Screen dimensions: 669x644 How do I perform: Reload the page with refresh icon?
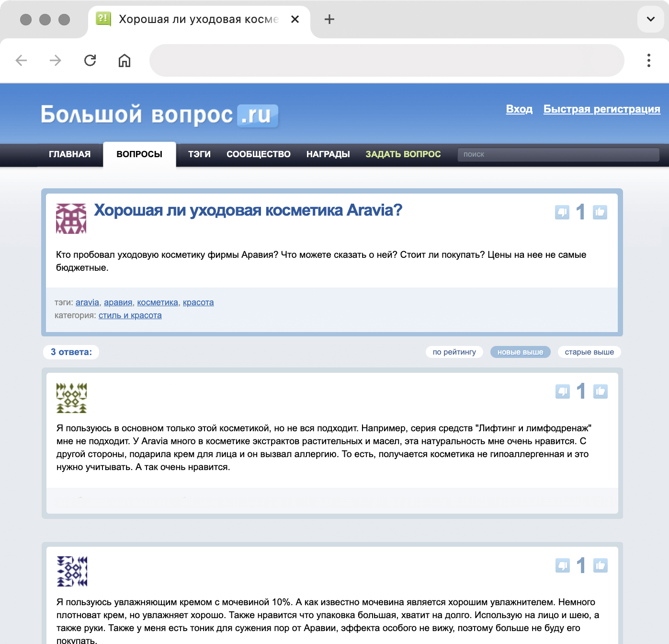pyautogui.click(x=90, y=60)
